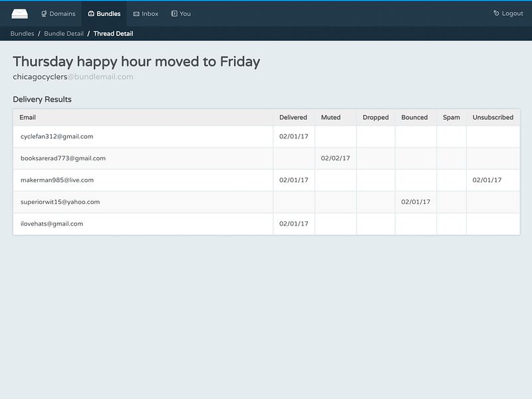
Task: Log out using the Logout link
Action: click(x=508, y=13)
